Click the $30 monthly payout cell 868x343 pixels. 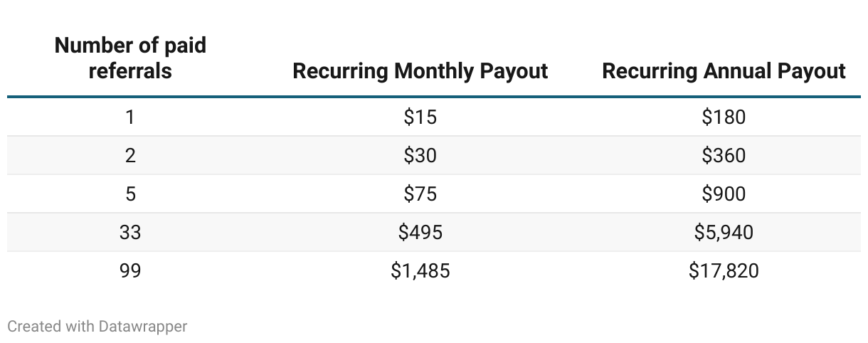(x=420, y=155)
